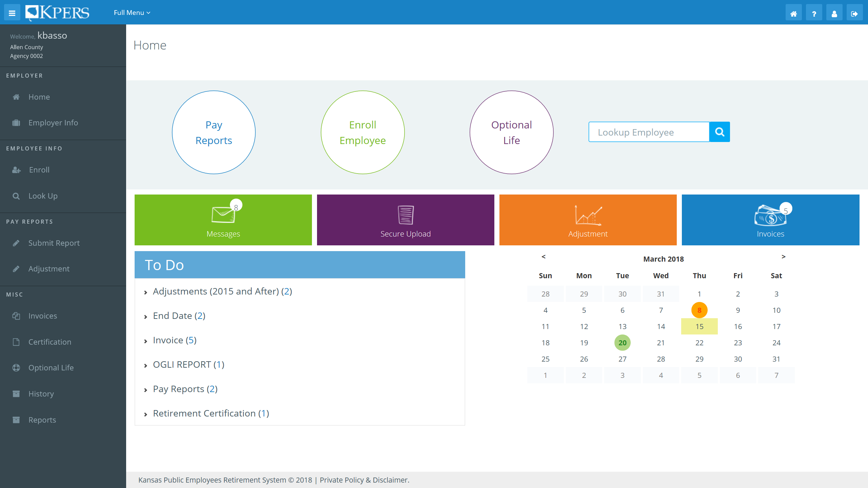Screen dimensions: 868x488
Task: Click the KPERS logo
Action: (x=57, y=13)
